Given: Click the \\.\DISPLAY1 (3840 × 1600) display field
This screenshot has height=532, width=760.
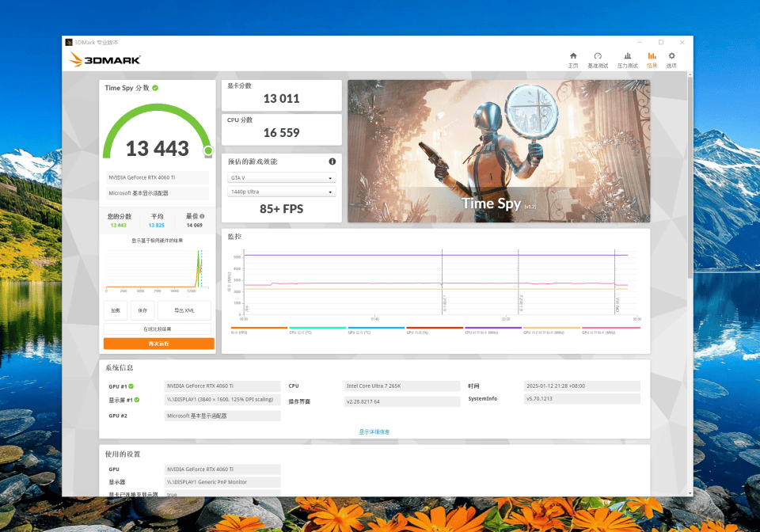Looking at the screenshot, I should [222, 400].
